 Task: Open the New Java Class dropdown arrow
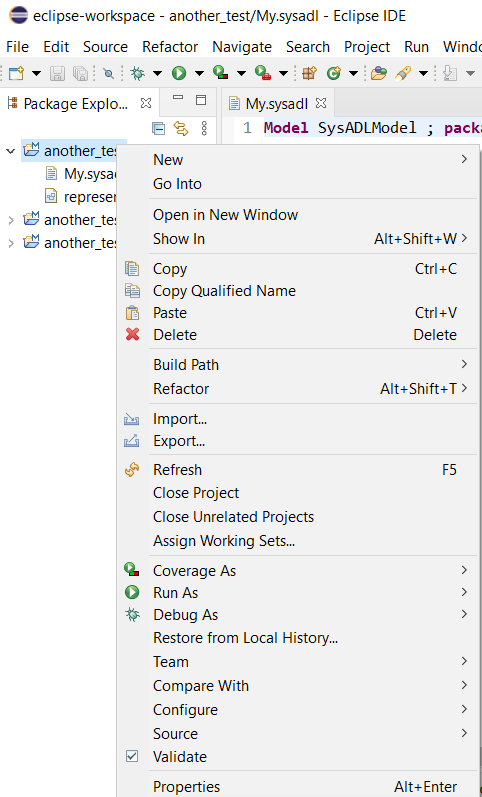tap(353, 74)
